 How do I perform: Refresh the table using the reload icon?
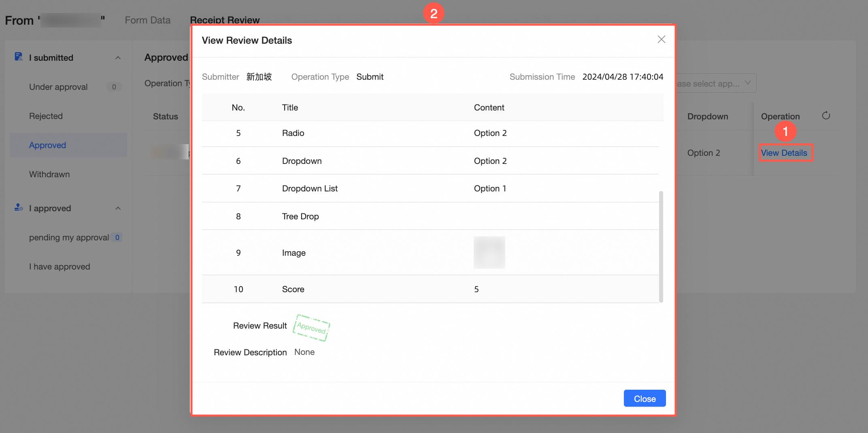[826, 116]
